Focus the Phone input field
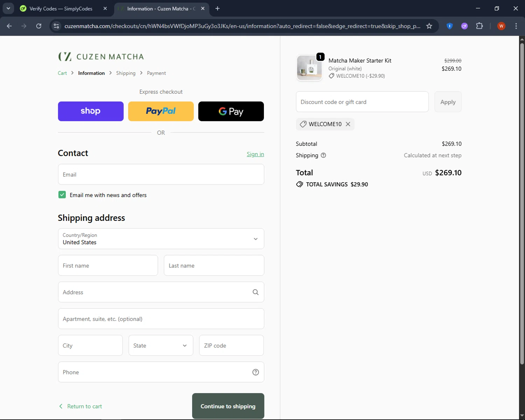This screenshot has width=525, height=420. pos(161,372)
